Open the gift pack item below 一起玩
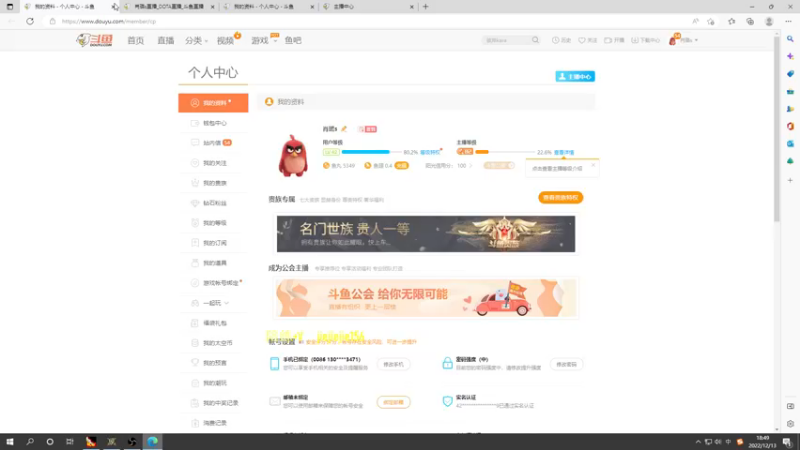This screenshot has width=800, height=450. click(x=213, y=323)
